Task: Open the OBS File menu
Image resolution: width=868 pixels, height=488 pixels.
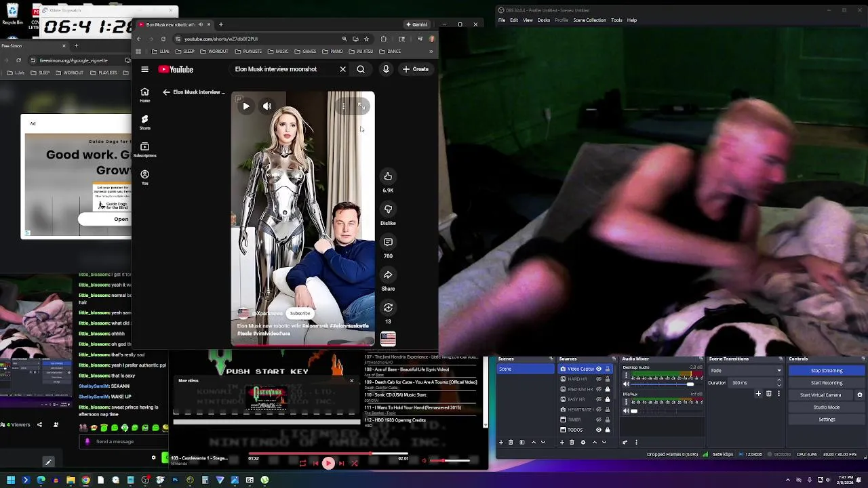Action: (502, 20)
